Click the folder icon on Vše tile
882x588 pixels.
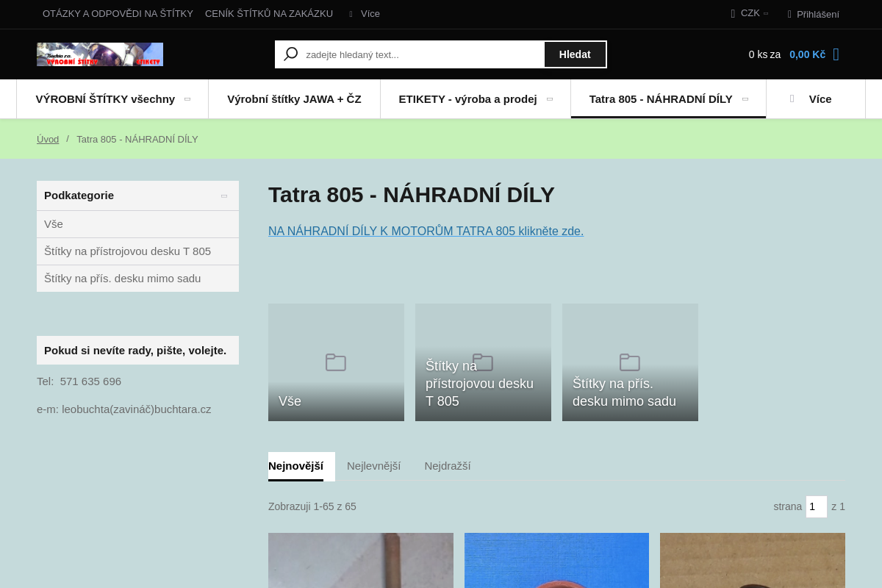click(x=336, y=362)
